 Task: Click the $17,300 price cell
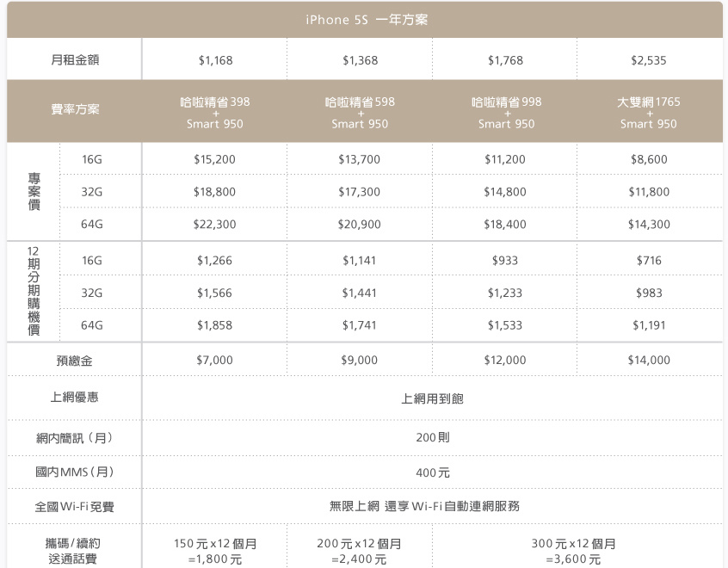360,192
